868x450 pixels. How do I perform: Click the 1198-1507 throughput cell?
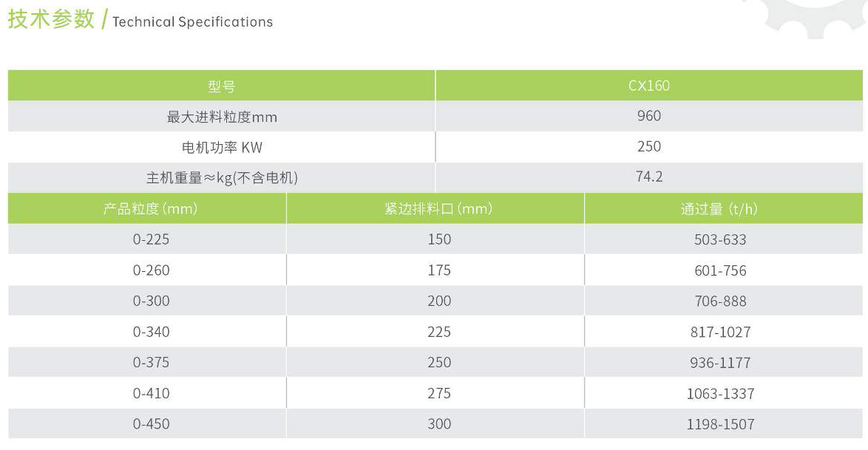[720, 424]
